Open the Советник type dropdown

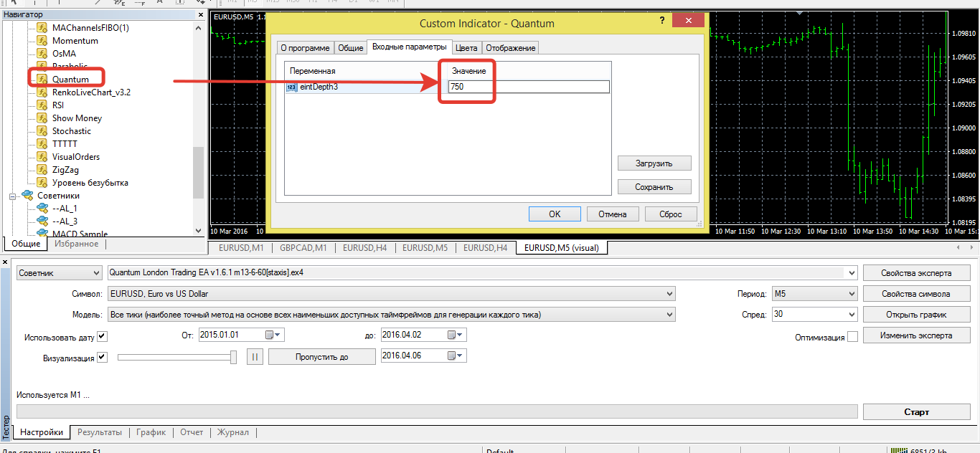97,273
